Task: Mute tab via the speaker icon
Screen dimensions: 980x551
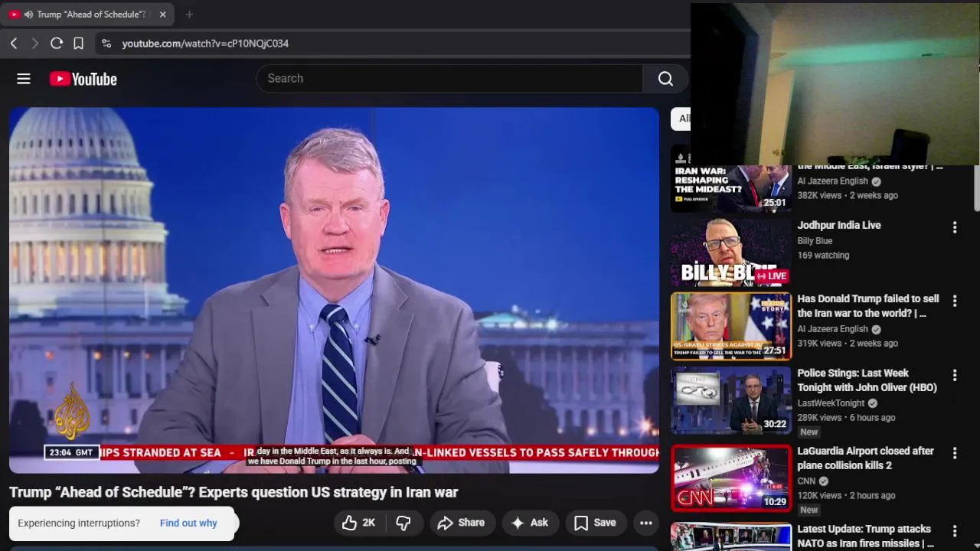Action: [28, 14]
